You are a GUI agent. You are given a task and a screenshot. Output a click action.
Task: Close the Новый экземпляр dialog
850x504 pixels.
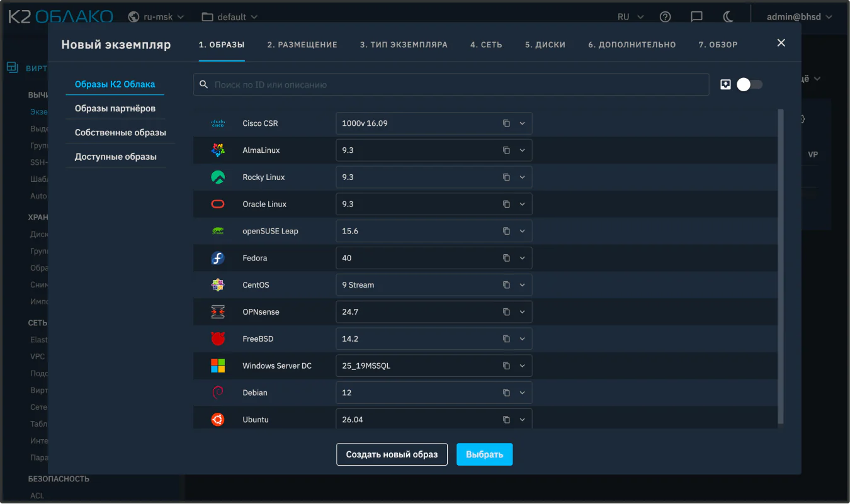point(781,43)
